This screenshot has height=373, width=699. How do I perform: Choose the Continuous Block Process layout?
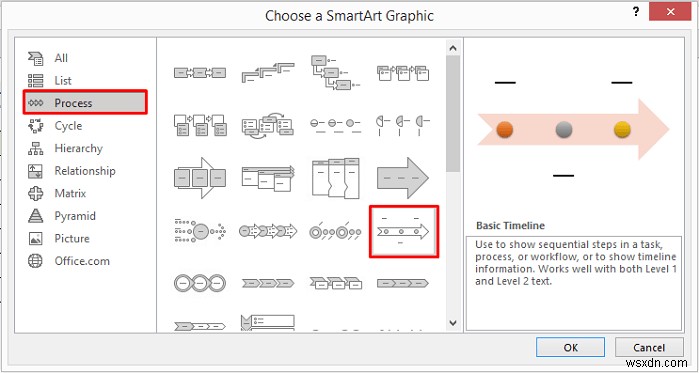pos(200,177)
